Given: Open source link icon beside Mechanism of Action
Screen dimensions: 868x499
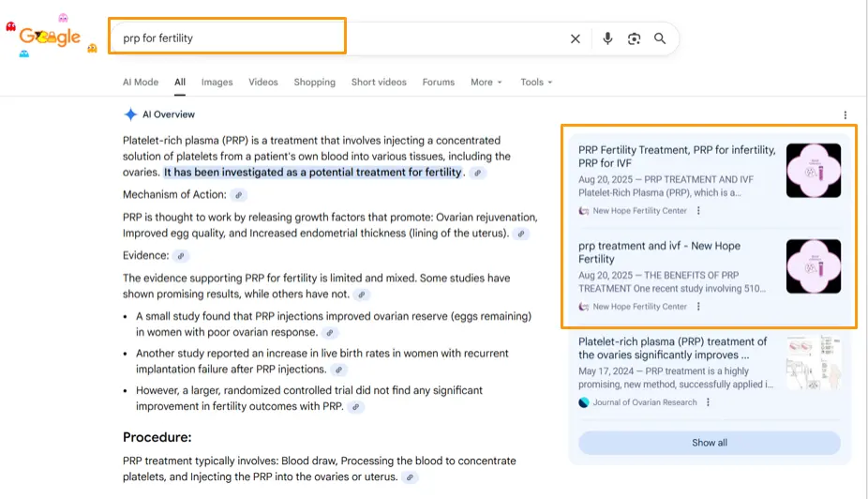Looking at the screenshot, I should (x=239, y=195).
